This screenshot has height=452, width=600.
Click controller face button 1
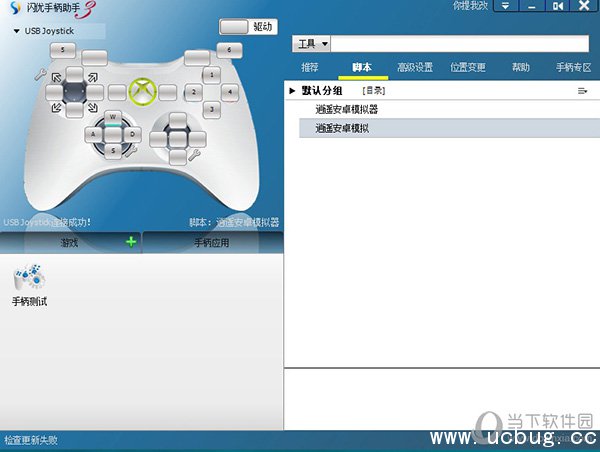pos(211,74)
